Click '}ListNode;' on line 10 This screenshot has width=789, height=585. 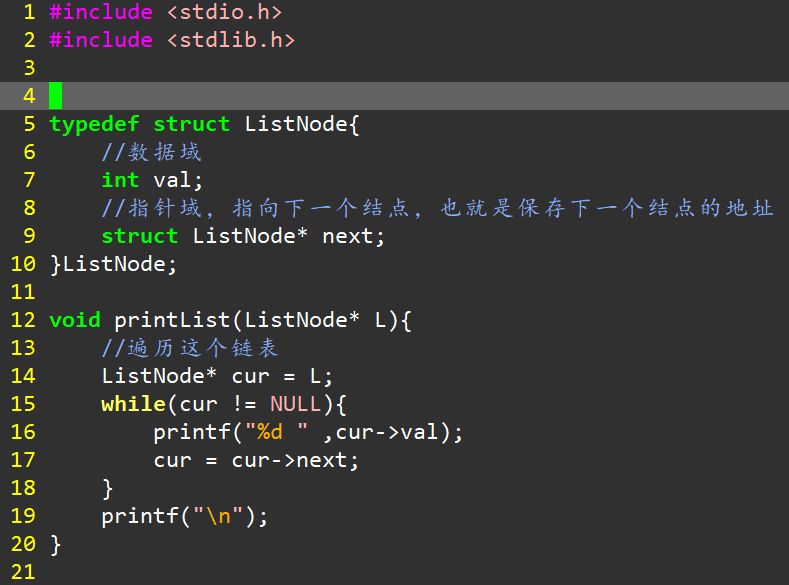point(113,264)
